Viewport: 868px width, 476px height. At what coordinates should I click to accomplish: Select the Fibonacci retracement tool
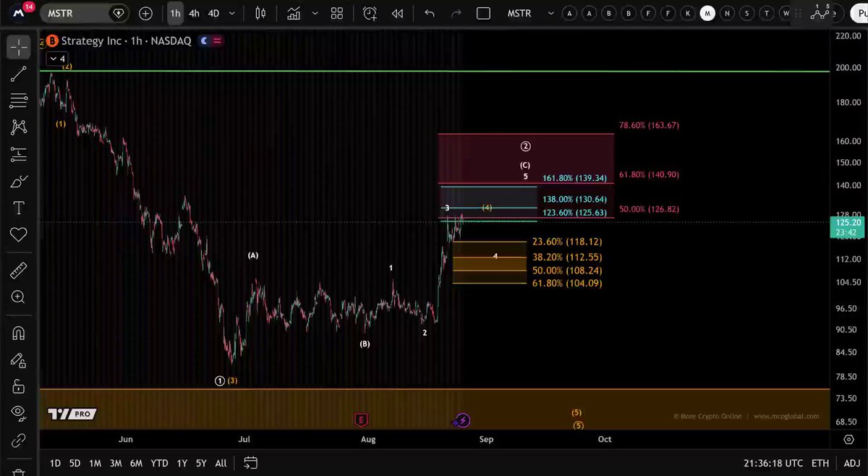coord(18,101)
